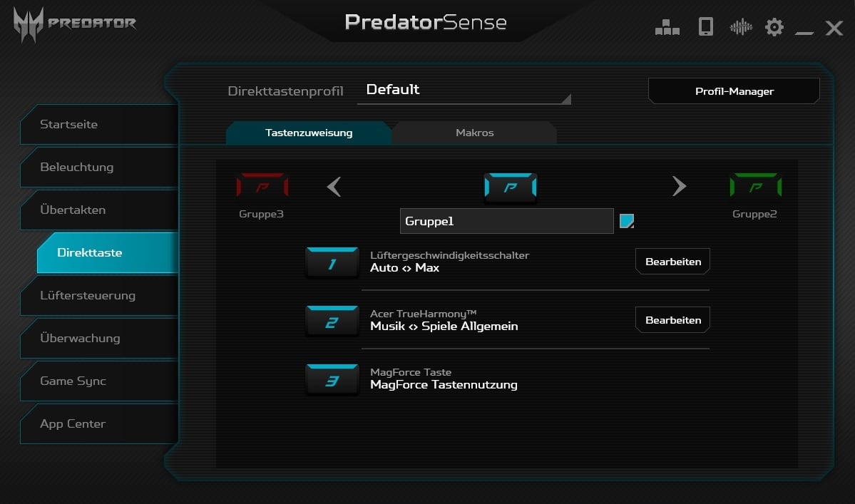
Task: Select the red Gruppe3 key icon
Action: pyautogui.click(x=262, y=186)
